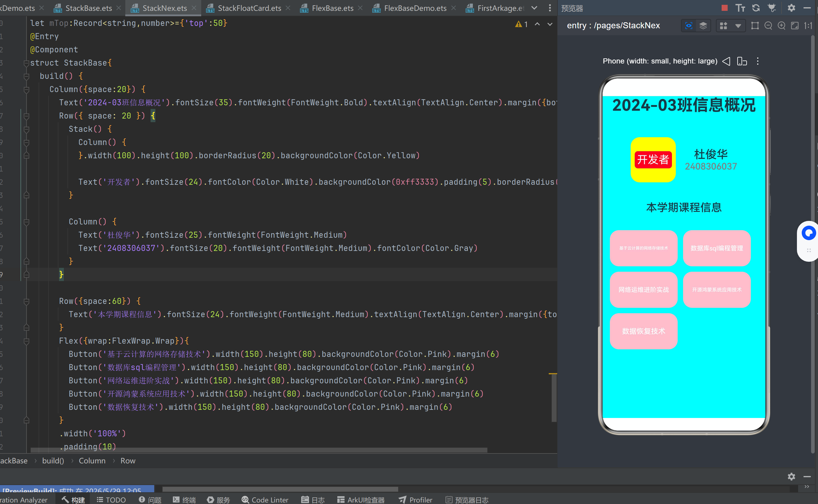This screenshot has width=818, height=504.
Task: Open the Profiler tool window
Action: click(x=416, y=500)
